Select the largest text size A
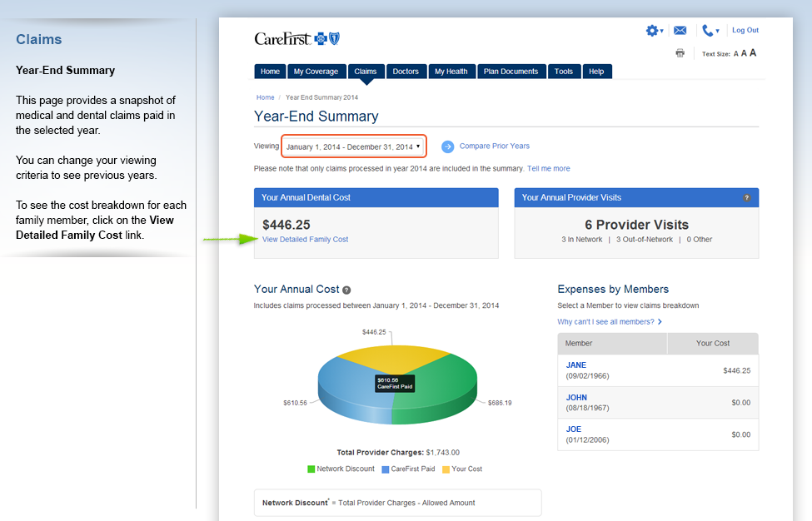 pyautogui.click(x=752, y=52)
